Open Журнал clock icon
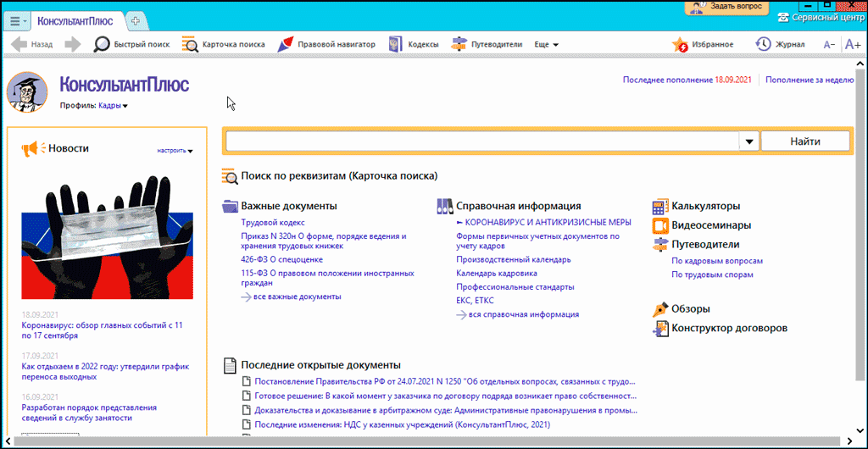 click(x=764, y=44)
